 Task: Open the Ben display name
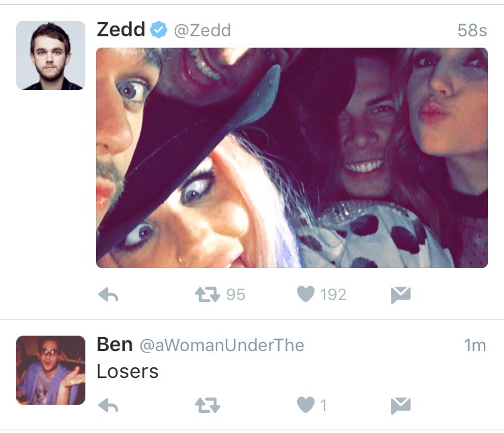(115, 344)
